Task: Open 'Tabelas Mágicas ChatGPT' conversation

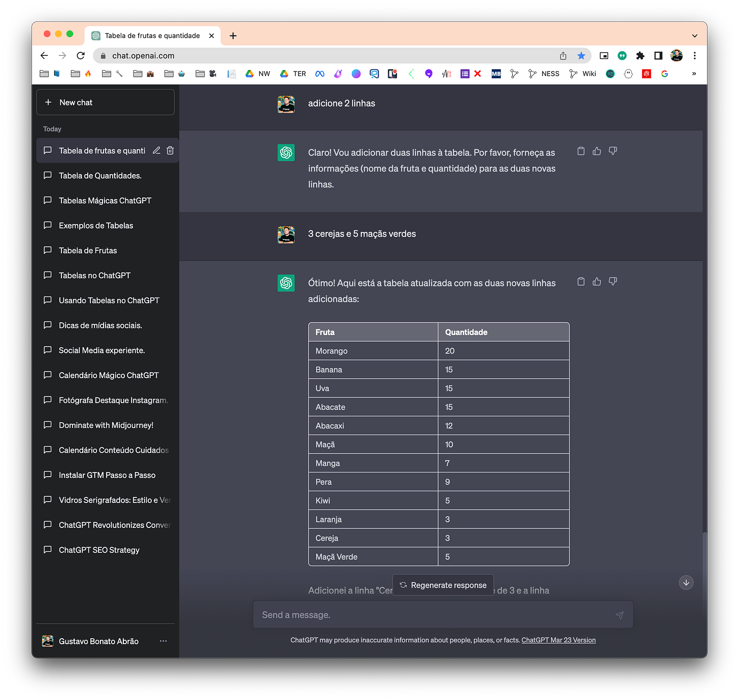Action: coord(108,201)
